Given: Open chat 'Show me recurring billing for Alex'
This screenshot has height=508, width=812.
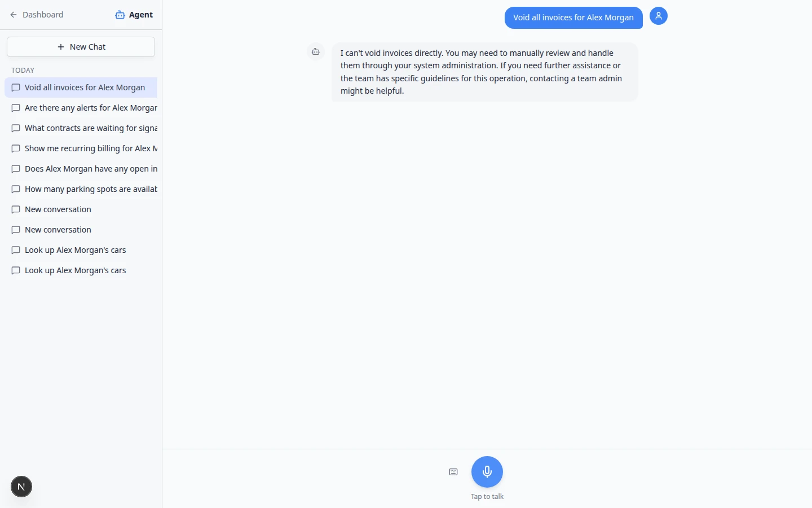Looking at the screenshot, I should [x=81, y=148].
